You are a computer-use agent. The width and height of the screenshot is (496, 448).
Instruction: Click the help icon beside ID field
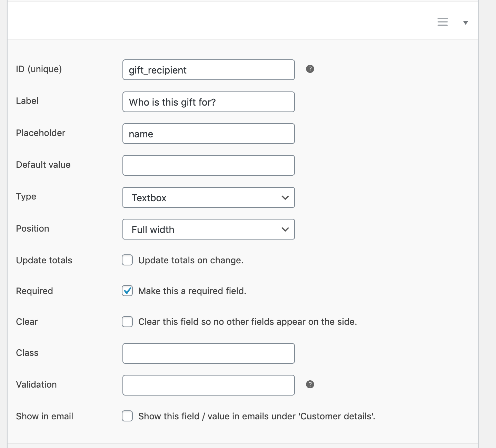pyautogui.click(x=310, y=69)
